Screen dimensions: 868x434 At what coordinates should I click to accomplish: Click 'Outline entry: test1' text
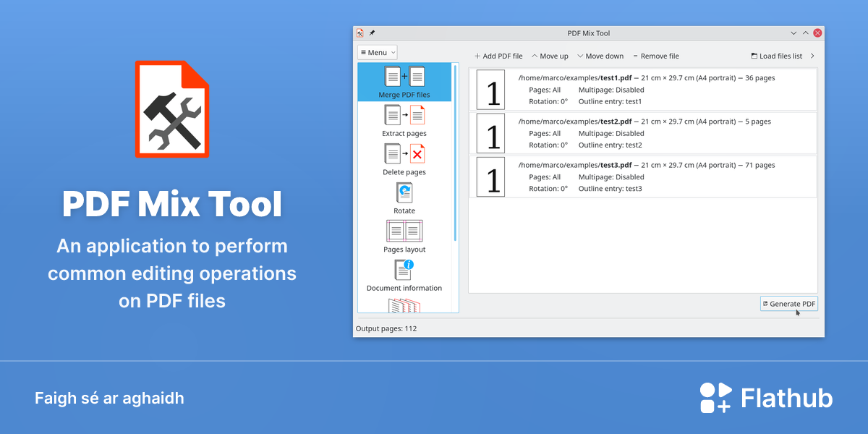[x=610, y=101]
